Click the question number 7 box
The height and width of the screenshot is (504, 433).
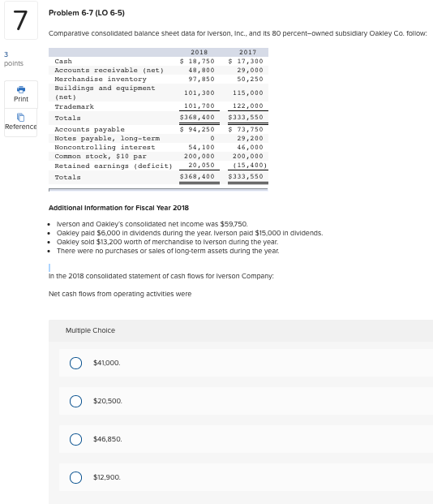click(21, 20)
